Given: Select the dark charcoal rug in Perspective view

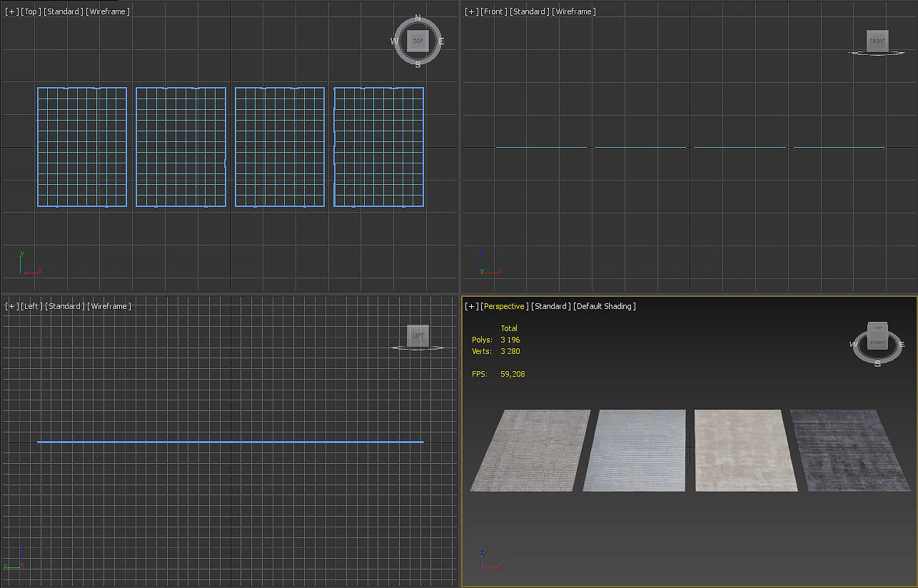Looking at the screenshot, I should click(849, 449).
